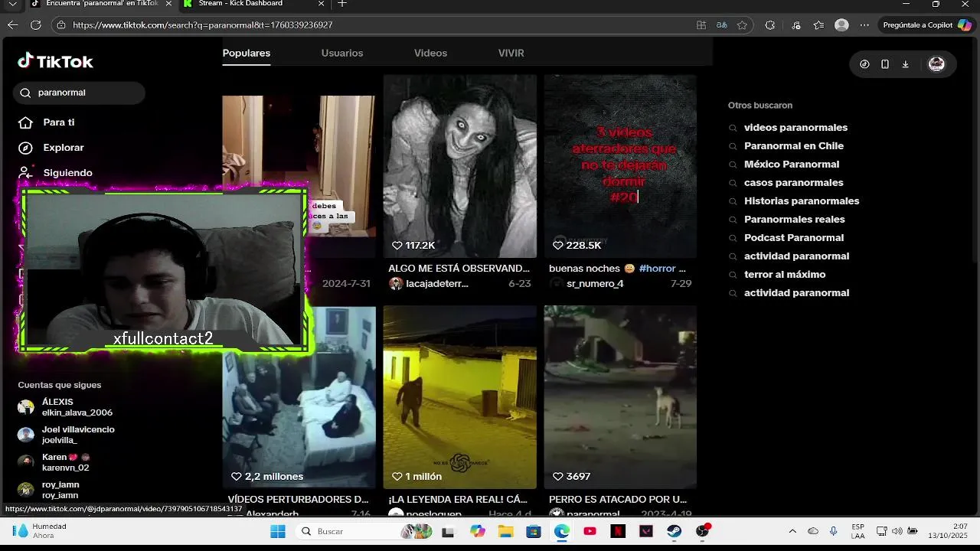Switch to the Populares tab
Viewport: 980px width, 551px height.
coord(247,53)
